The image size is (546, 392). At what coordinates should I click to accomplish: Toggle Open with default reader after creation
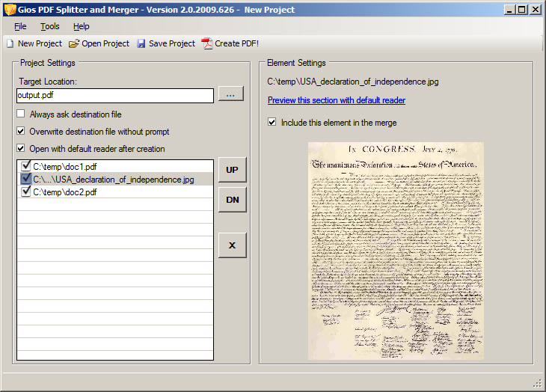pyautogui.click(x=21, y=148)
